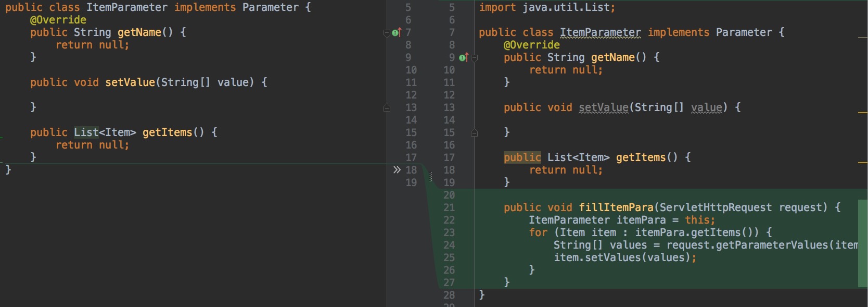The width and height of the screenshot is (868, 307).
Task: Jump to the topmost warning stripe mark
Action: coord(862,38)
